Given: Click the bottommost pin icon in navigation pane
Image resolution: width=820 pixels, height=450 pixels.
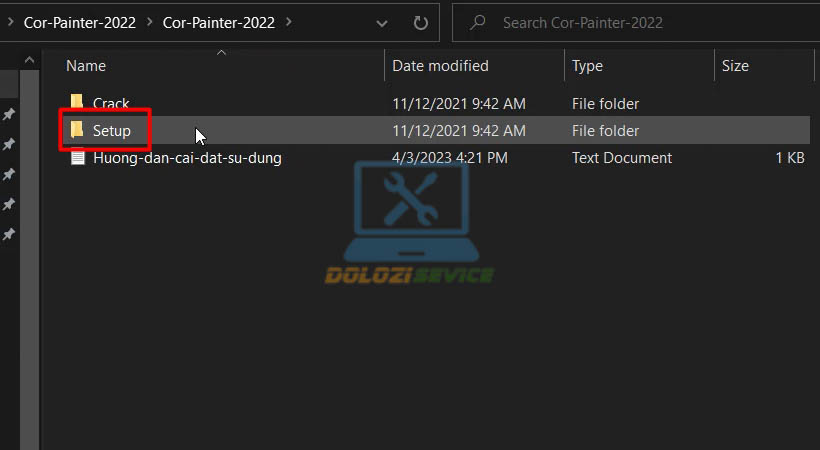Looking at the screenshot, I should pos(9,234).
